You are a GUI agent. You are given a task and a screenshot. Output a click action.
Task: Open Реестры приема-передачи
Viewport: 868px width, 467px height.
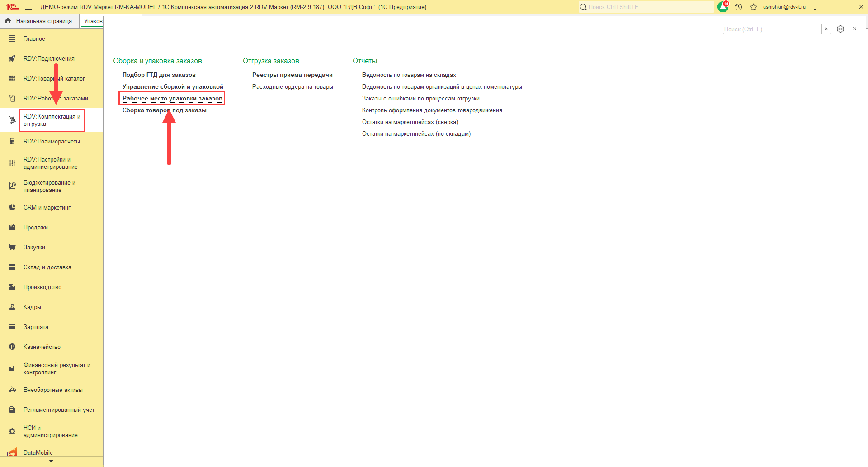point(292,75)
